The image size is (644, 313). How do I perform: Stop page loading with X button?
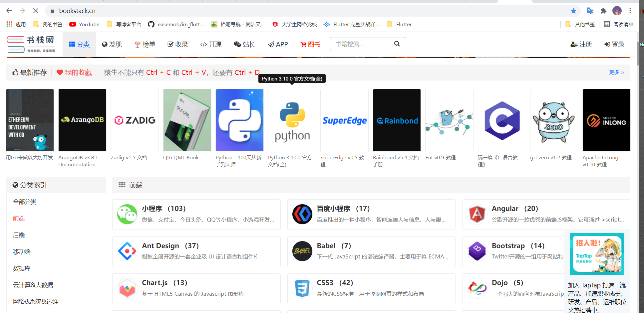[36, 11]
